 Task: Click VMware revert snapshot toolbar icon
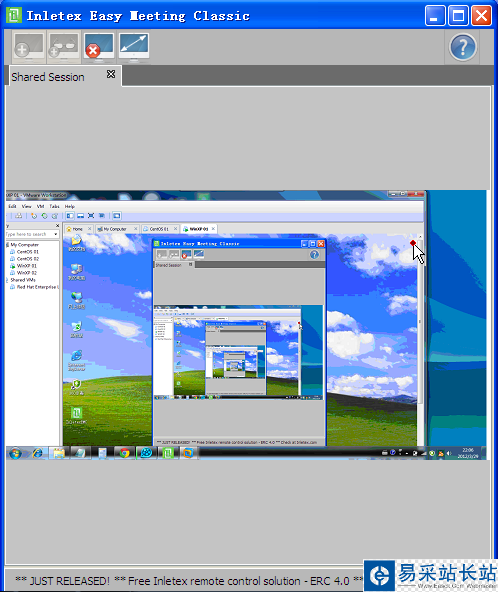tap(45, 216)
